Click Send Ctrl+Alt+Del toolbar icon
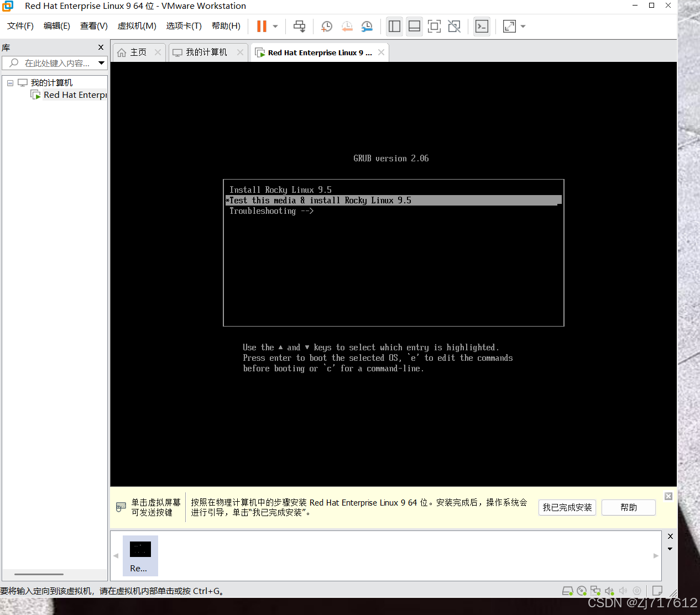This screenshot has width=700, height=615. click(x=299, y=26)
